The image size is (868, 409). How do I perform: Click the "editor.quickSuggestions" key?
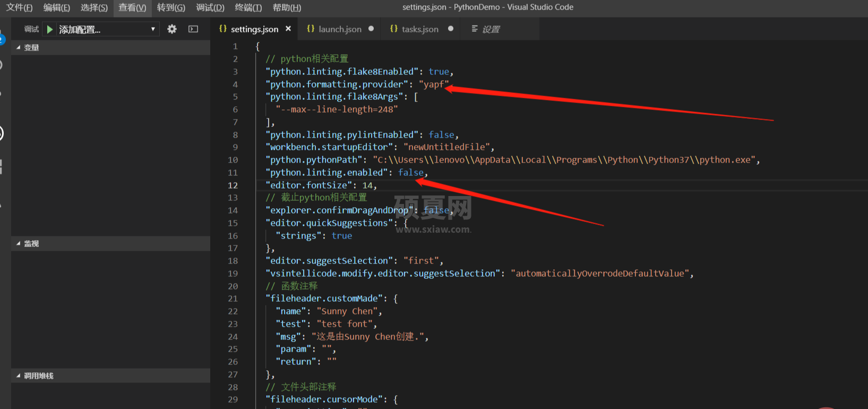point(329,223)
